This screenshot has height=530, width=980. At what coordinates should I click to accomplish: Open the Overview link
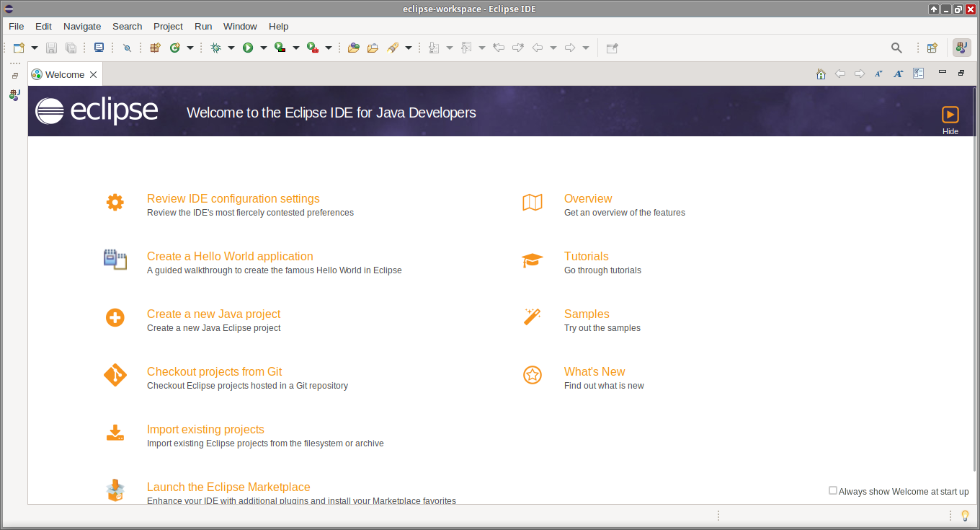(588, 198)
